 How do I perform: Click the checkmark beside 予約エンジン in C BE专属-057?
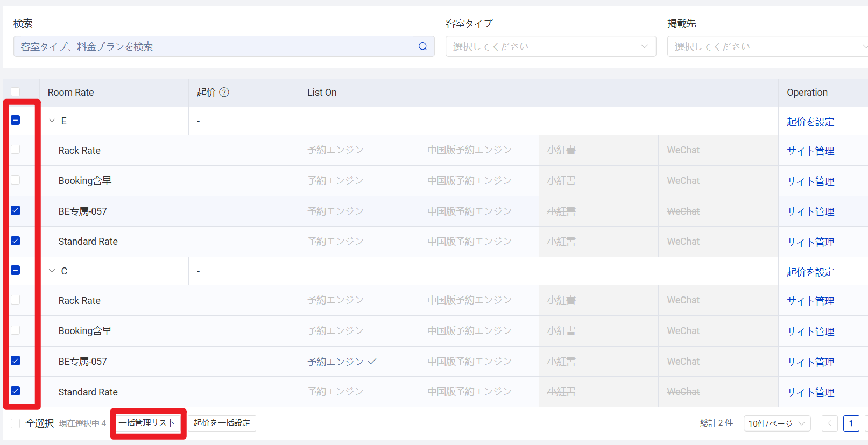(x=372, y=362)
